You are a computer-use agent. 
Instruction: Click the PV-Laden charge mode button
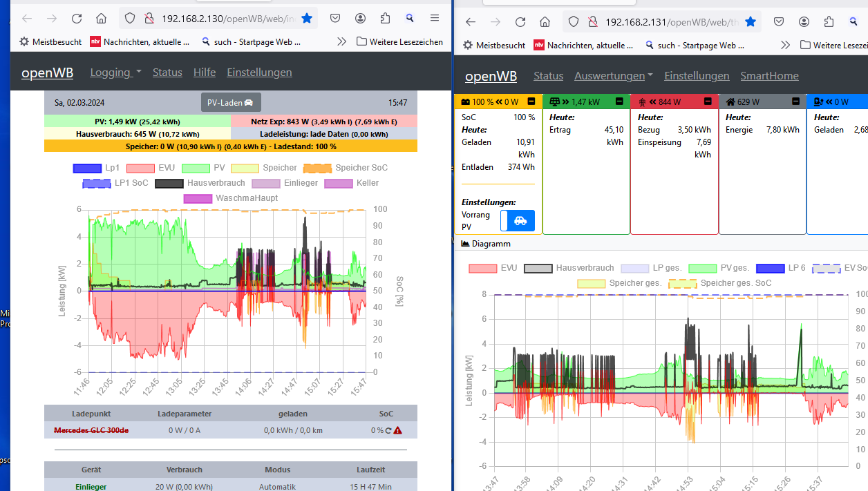pos(231,102)
